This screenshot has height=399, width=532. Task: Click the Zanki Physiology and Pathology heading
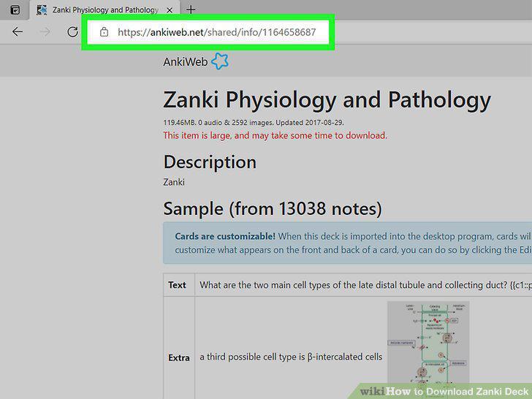point(327,99)
